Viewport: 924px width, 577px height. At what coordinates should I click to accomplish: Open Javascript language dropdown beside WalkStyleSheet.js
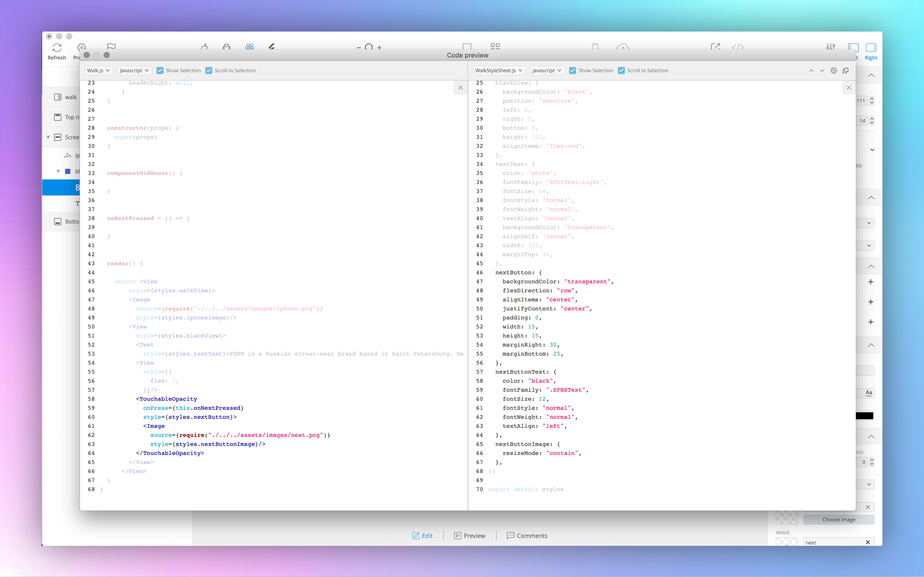point(547,70)
